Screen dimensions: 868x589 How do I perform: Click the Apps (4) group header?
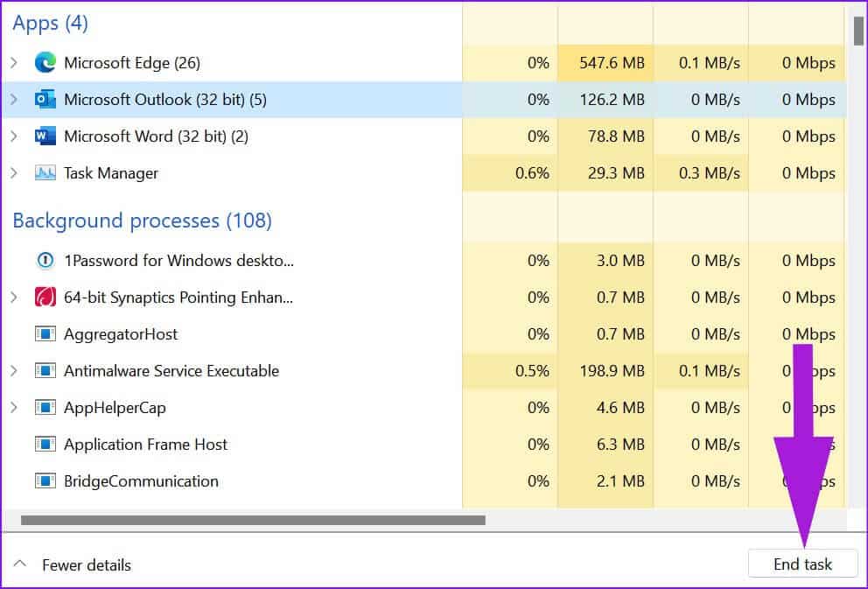[51, 24]
